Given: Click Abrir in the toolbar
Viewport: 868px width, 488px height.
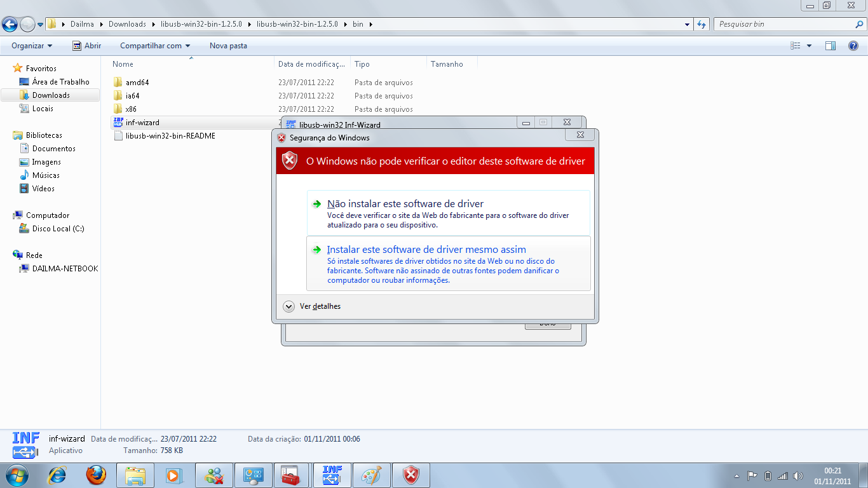Looking at the screenshot, I should pyautogui.click(x=87, y=46).
